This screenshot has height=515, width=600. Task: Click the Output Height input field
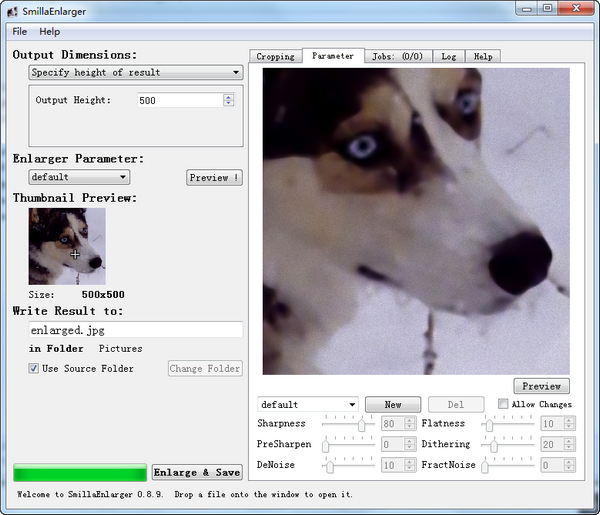pyautogui.click(x=180, y=101)
